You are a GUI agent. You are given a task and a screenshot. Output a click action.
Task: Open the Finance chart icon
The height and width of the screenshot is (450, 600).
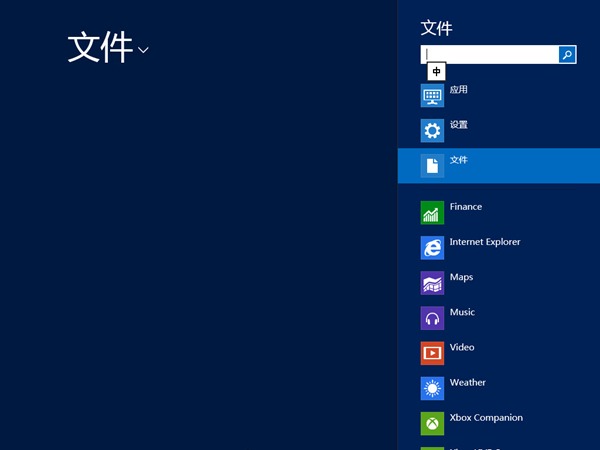(x=432, y=213)
